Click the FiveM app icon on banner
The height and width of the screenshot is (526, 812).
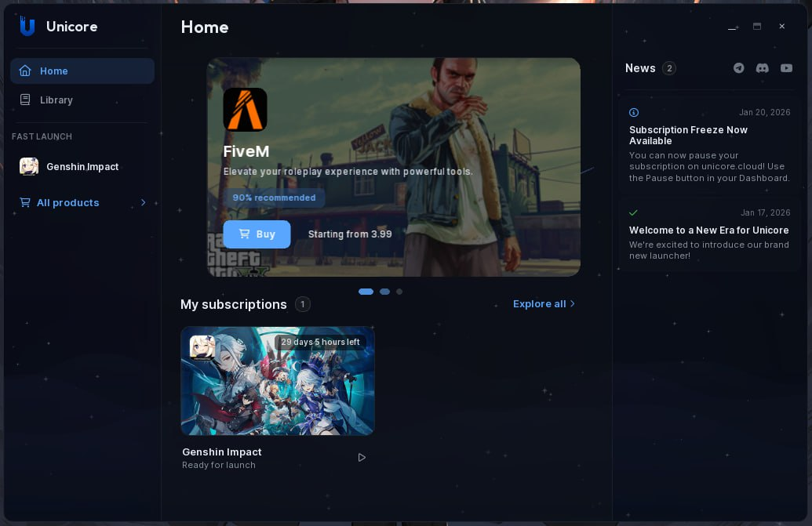click(245, 110)
